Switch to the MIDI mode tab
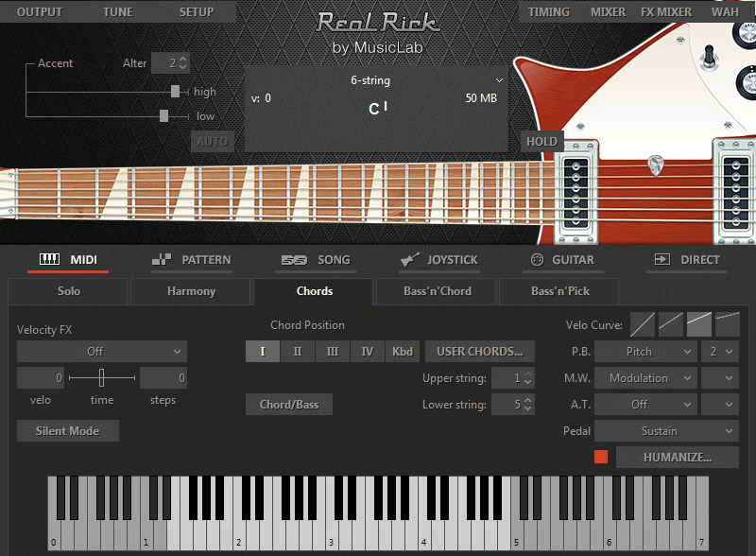This screenshot has height=556, width=756. [x=68, y=260]
